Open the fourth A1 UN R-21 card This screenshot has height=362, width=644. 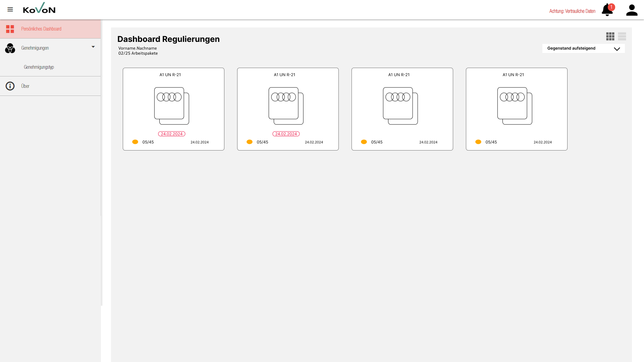516,109
